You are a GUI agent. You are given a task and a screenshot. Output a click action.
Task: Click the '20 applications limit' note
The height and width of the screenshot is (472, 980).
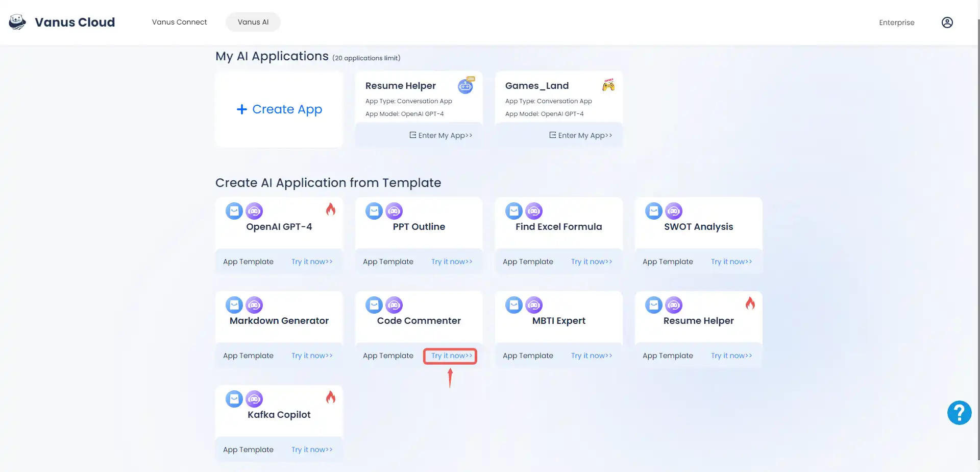pyautogui.click(x=366, y=58)
